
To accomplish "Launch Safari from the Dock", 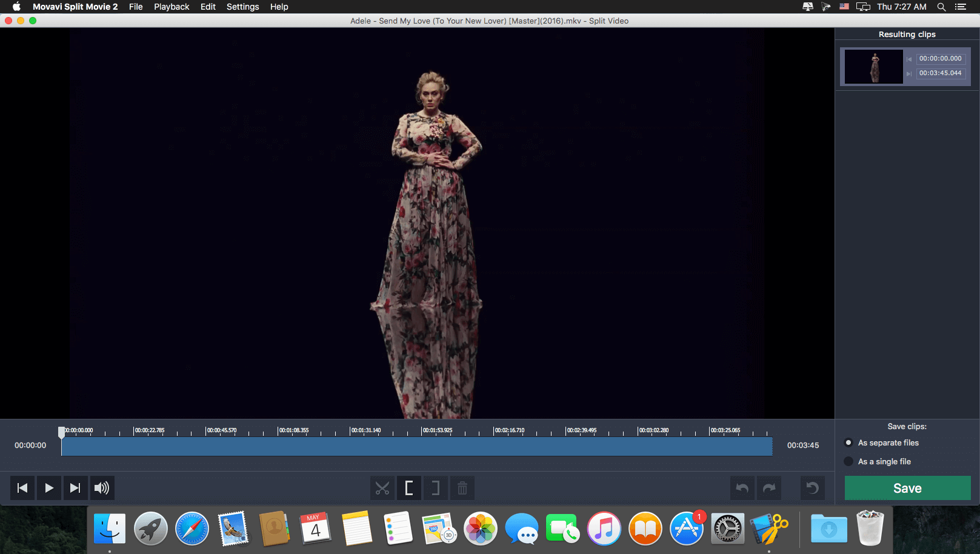I will click(192, 529).
